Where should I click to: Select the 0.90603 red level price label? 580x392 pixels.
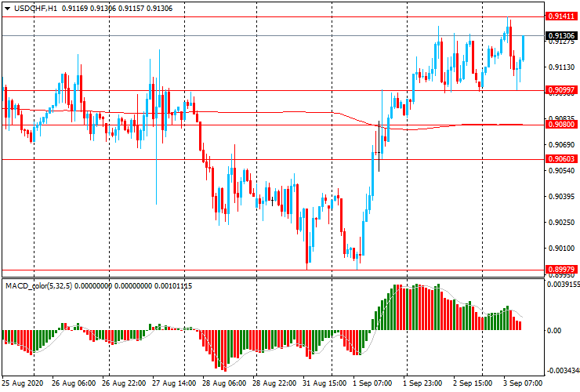pos(561,159)
